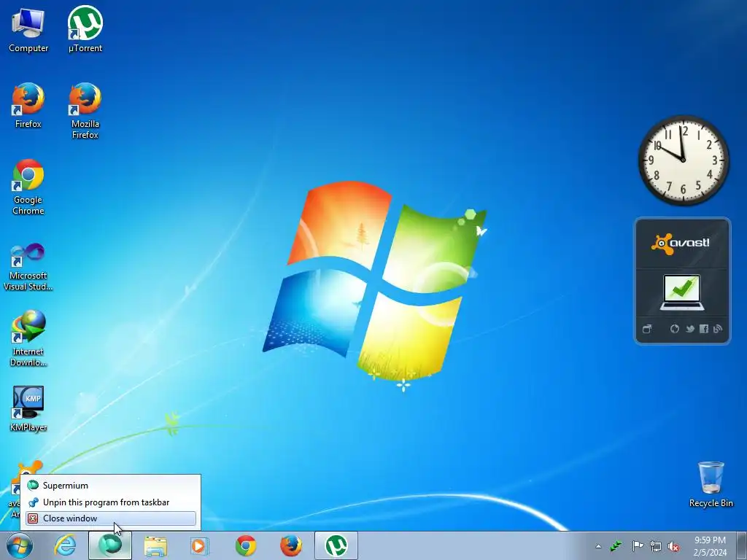Screen dimensions: 747x560
Task: Open the network tray icon
Action: click(x=656, y=546)
